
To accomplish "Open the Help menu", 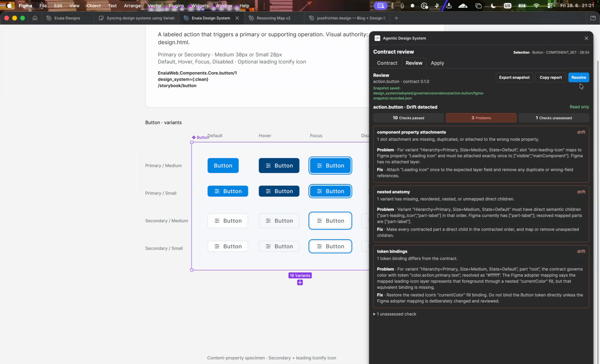I will pos(244,5).
